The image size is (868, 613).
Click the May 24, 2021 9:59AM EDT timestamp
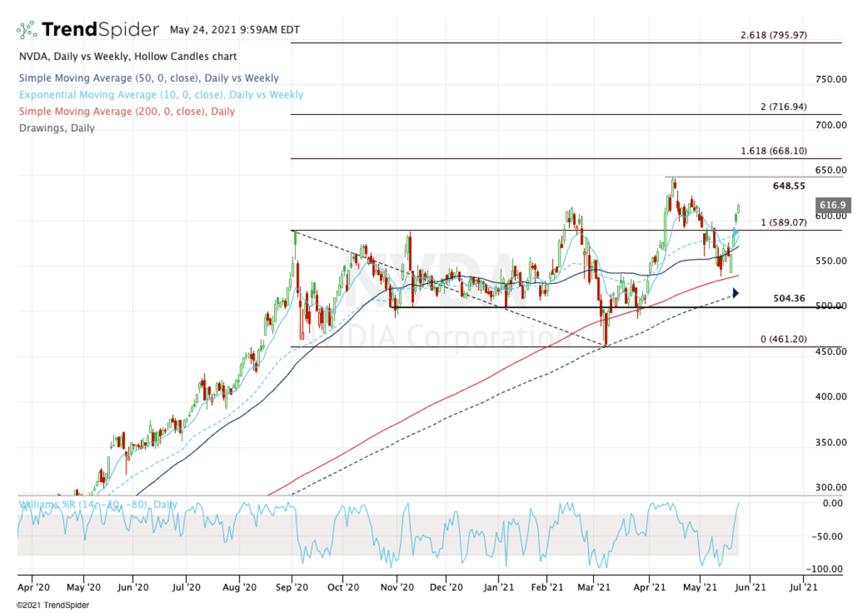234,30
